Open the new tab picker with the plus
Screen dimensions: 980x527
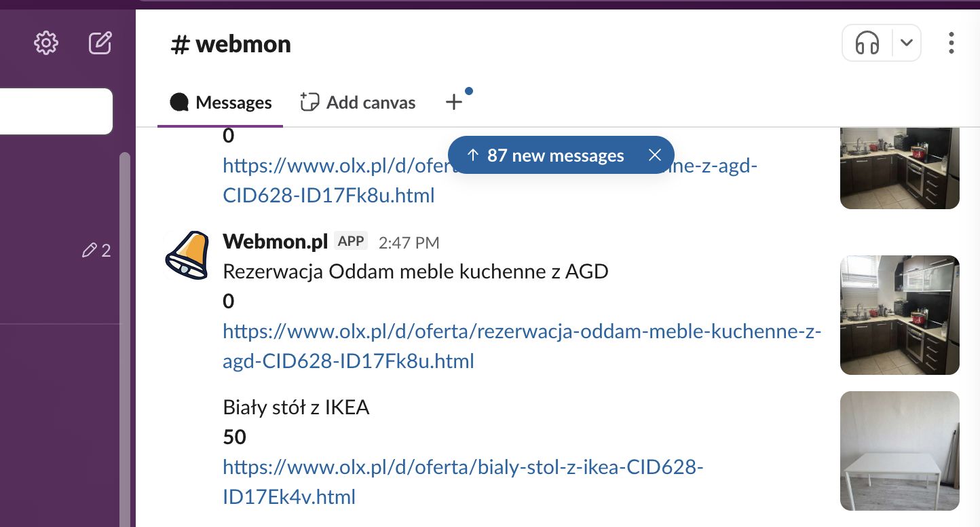click(455, 102)
